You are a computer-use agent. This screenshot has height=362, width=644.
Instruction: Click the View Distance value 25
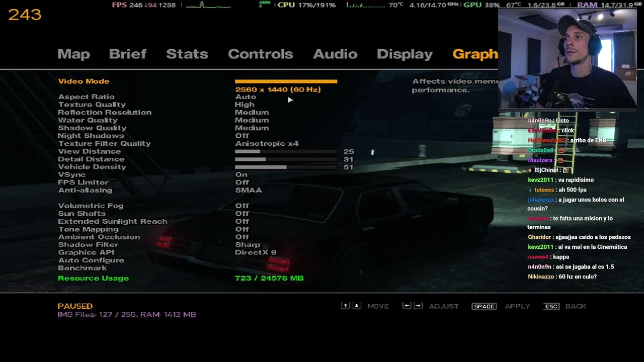349,151
